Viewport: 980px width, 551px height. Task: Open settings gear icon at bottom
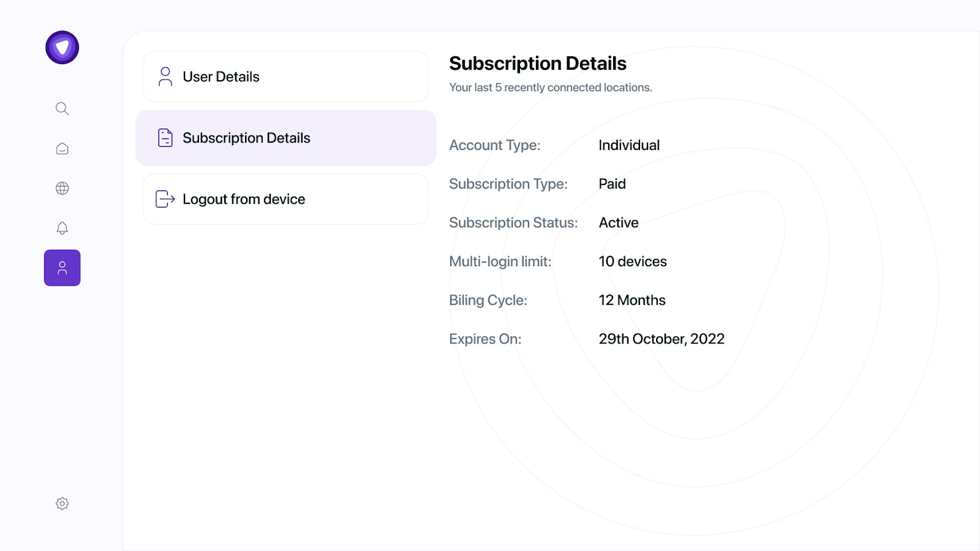tap(62, 503)
